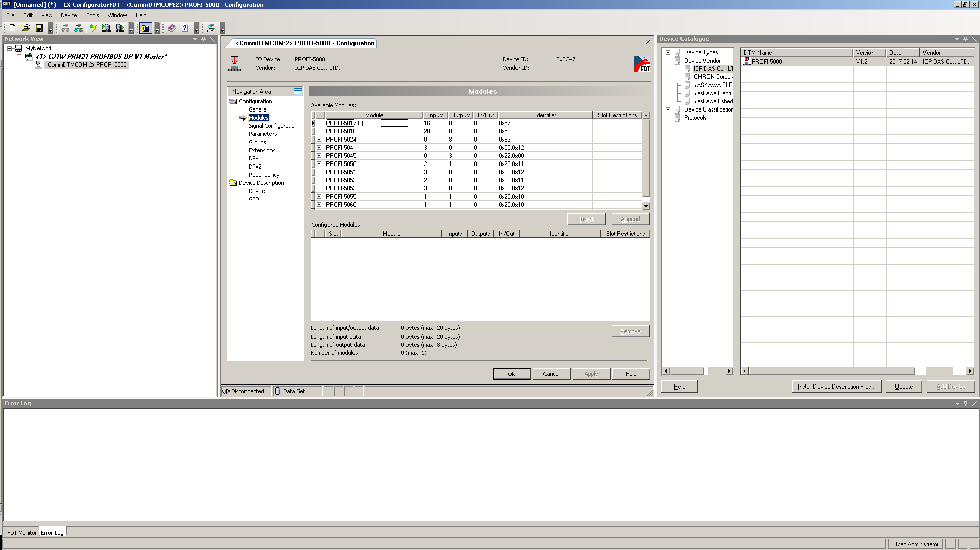The image size is (980, 550).
Task: Open a project using the folder icon
Action: 25,29
